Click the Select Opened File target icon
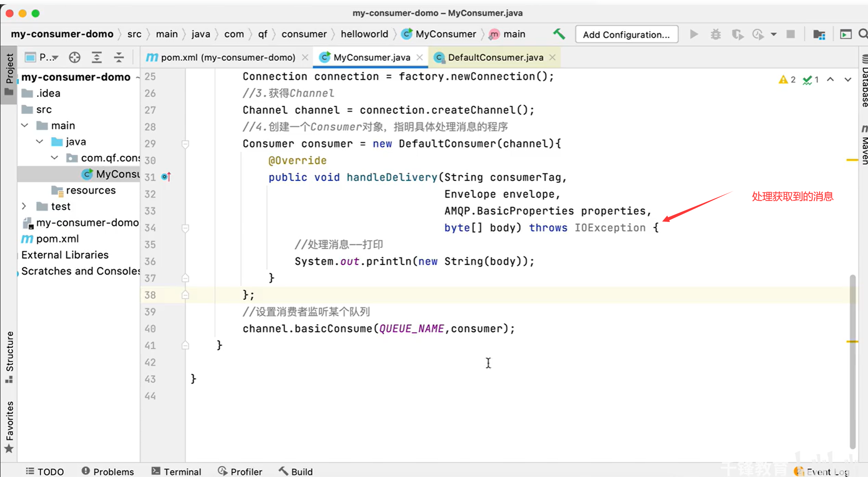 point(75,57)
